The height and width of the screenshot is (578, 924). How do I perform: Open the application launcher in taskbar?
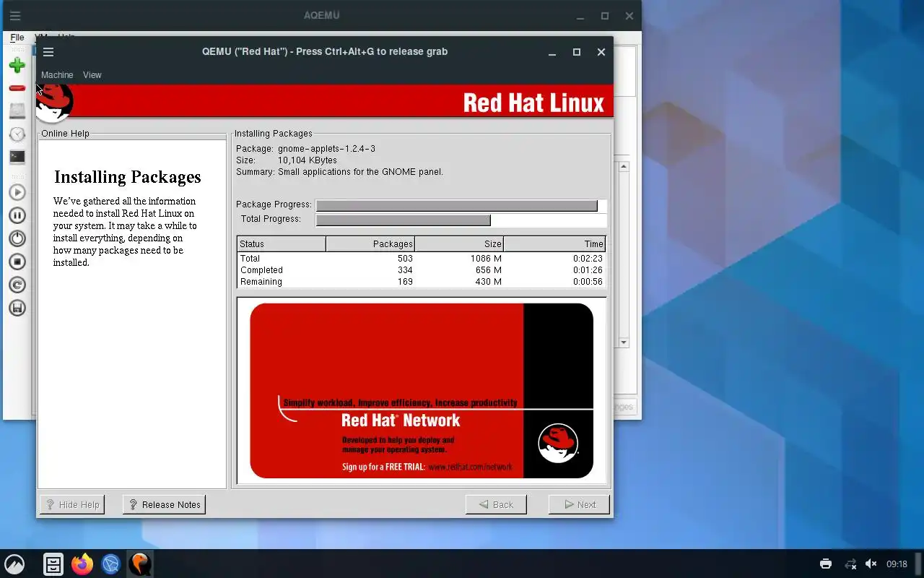[x=14, y=564]
